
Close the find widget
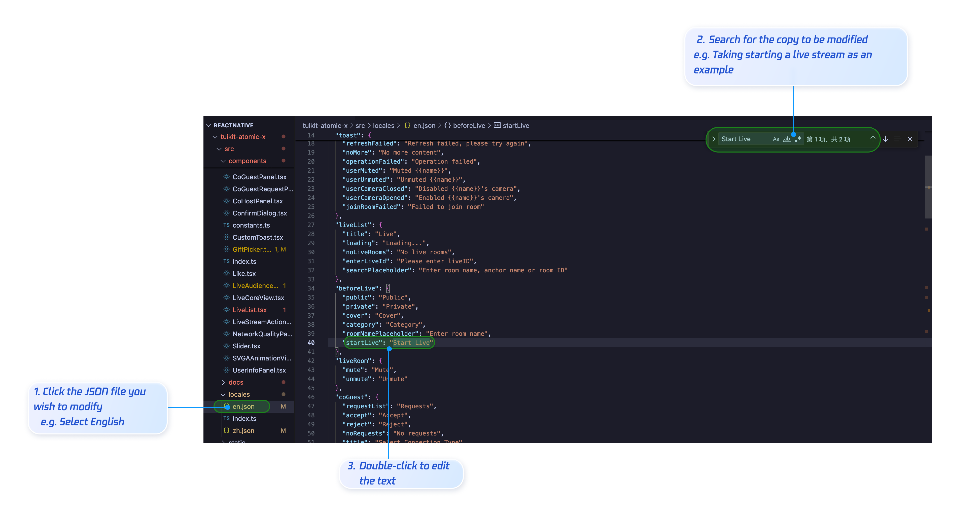coord(910,139)
